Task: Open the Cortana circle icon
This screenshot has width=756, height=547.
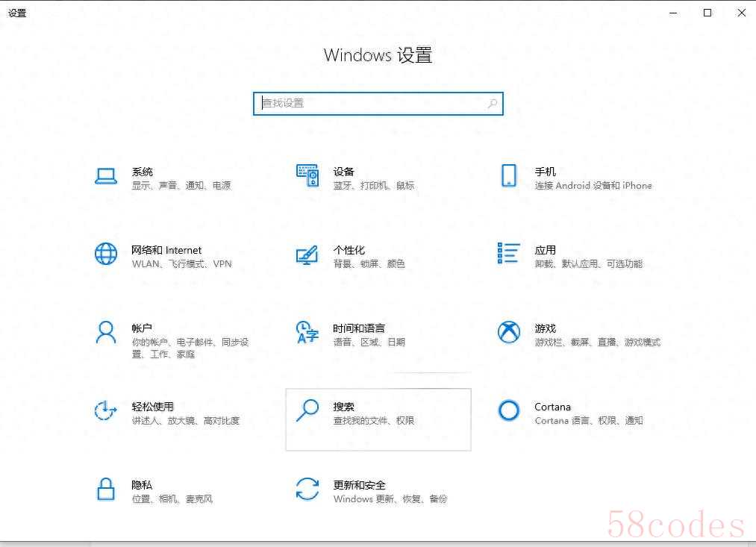Action: coord(509,410)
